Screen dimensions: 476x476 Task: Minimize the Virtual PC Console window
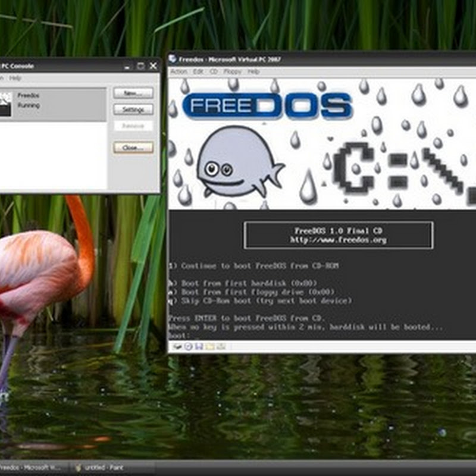pyautogui.click(x=128, y=66)
